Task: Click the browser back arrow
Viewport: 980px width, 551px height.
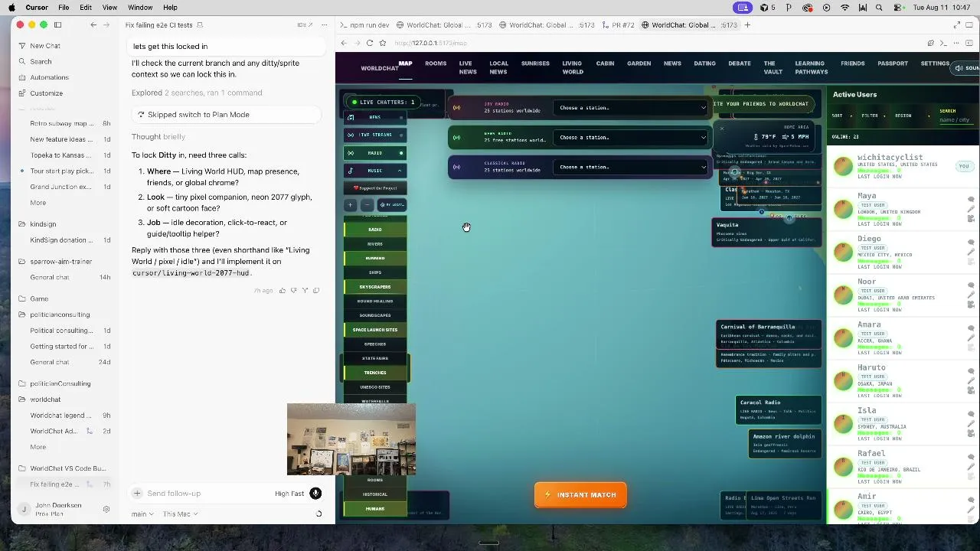Action: tap(344, 43)
